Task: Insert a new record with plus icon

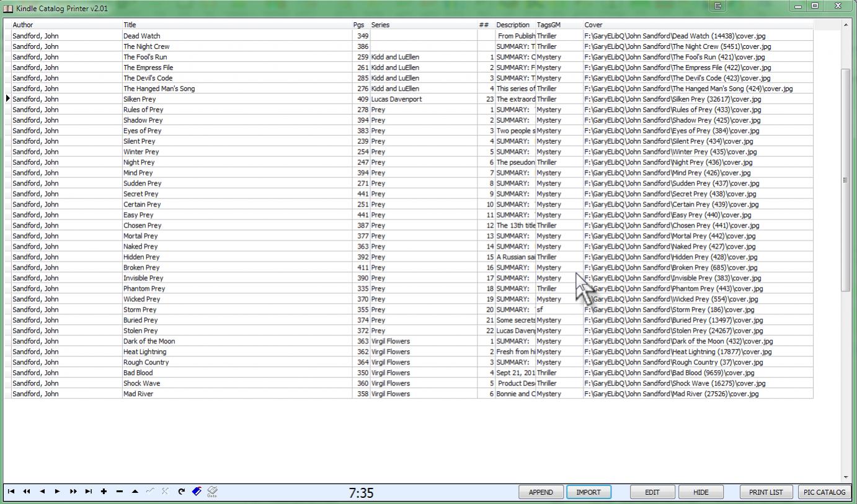Action: 104,492
